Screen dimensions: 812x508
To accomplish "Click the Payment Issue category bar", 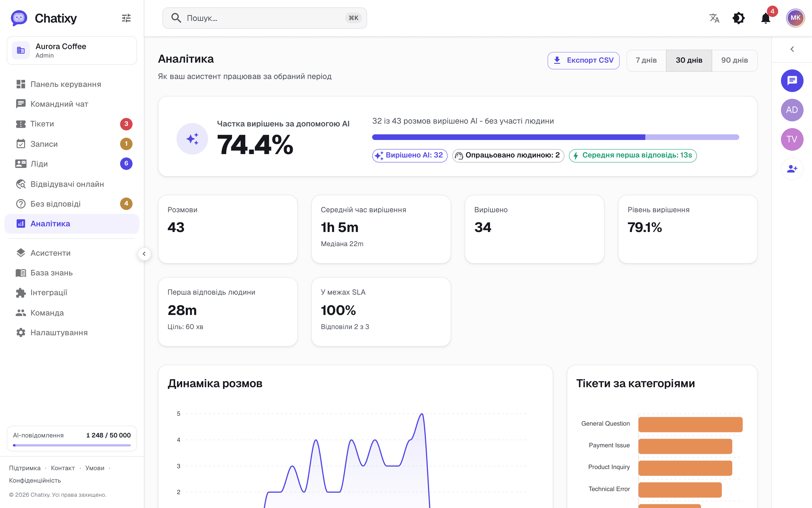I will pyautogui.click(x=685, y=446).
